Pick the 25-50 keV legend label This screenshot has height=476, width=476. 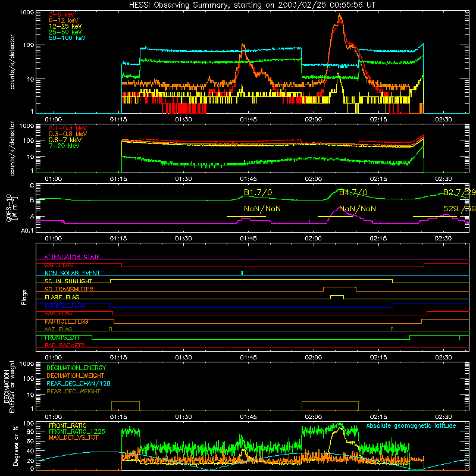point(65,32)
